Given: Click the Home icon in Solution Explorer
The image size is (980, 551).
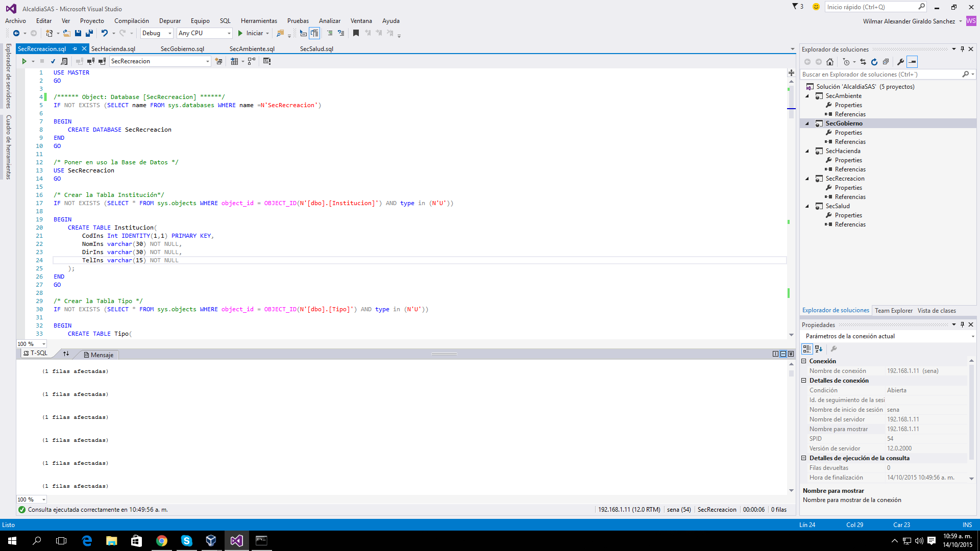Looking at the screenshot, I should [830, 62].
